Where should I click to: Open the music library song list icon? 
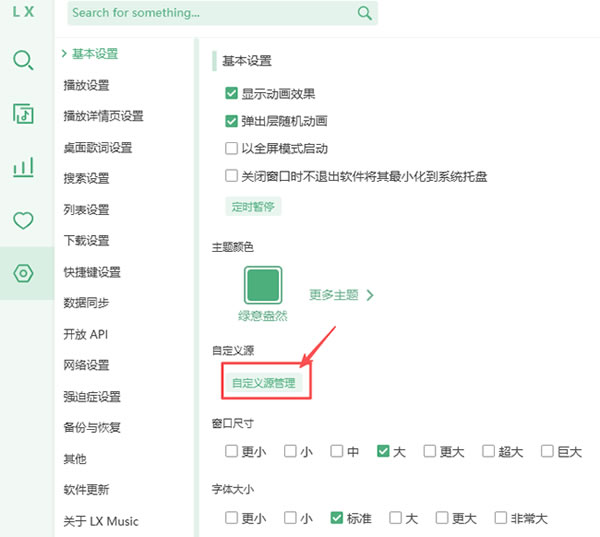pyautogui.click(x=23, y=114)
